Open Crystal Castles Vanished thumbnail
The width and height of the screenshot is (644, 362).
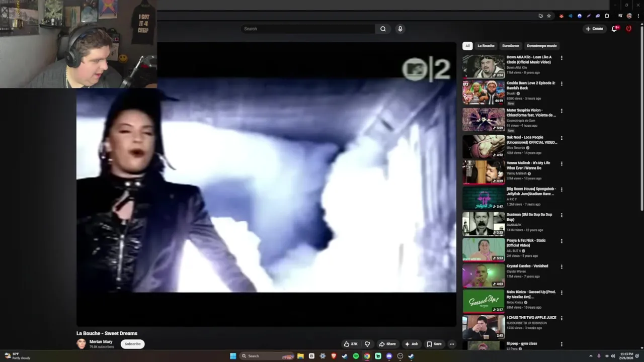pyautogui.click(x=484, y=276)
